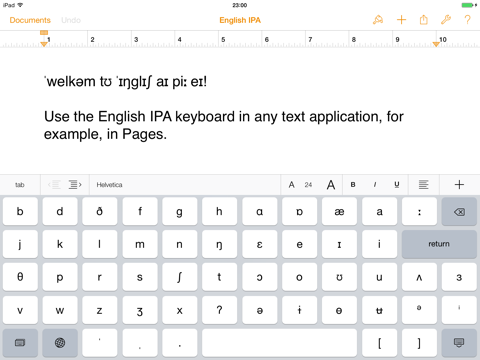
Task: Decrease font size with small A
Action: coord(291,185)
